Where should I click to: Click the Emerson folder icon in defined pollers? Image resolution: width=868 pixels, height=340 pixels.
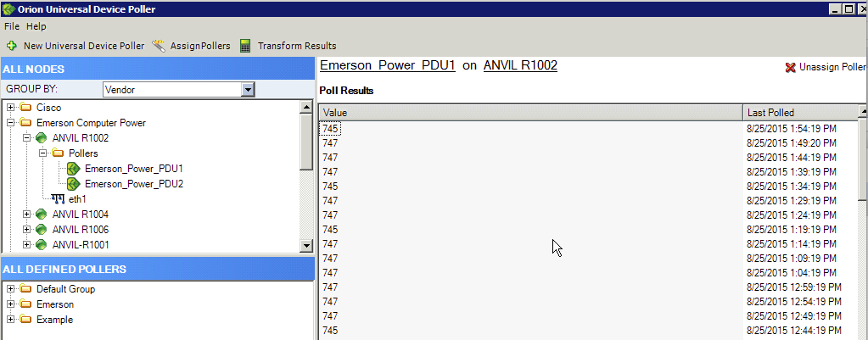tap(26, 304)
